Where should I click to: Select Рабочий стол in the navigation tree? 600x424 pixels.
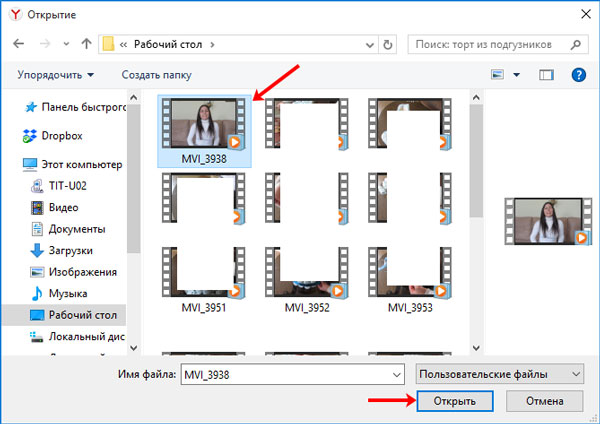click(76, 314)
